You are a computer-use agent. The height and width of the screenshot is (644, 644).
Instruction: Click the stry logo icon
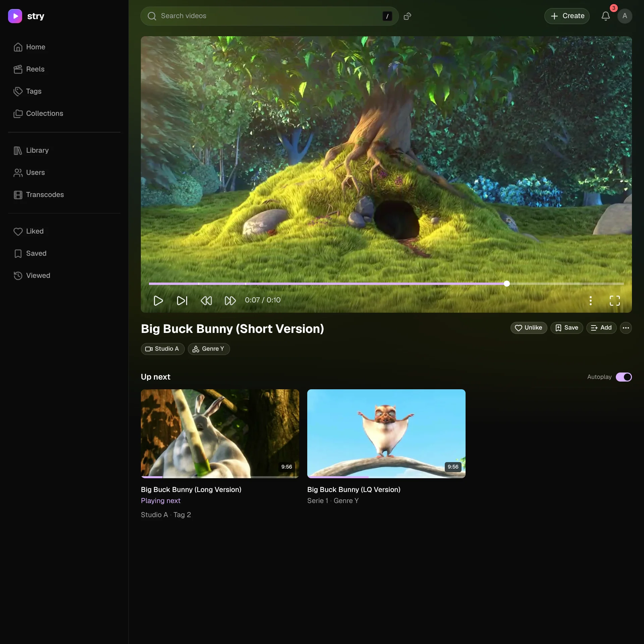click(15, 16)
